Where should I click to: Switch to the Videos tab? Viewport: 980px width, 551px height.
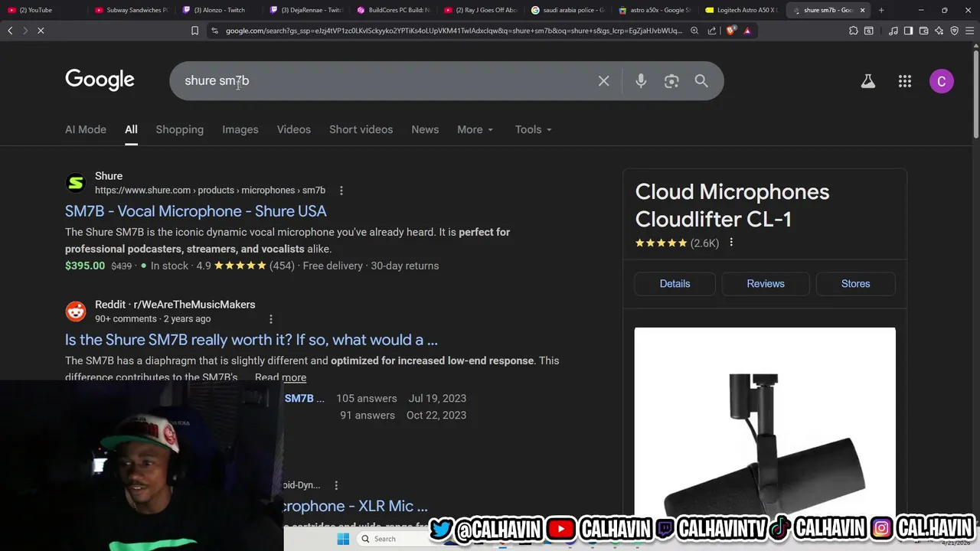[x=294, y=129]
